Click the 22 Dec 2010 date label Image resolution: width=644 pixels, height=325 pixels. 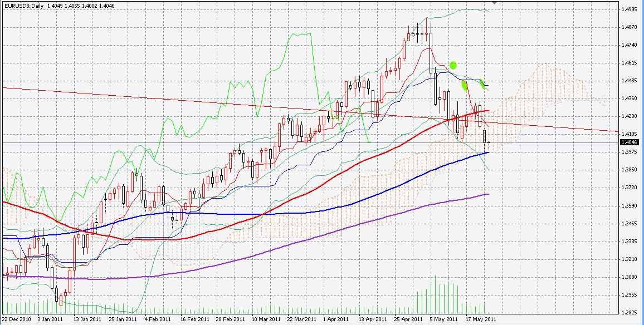17,319
